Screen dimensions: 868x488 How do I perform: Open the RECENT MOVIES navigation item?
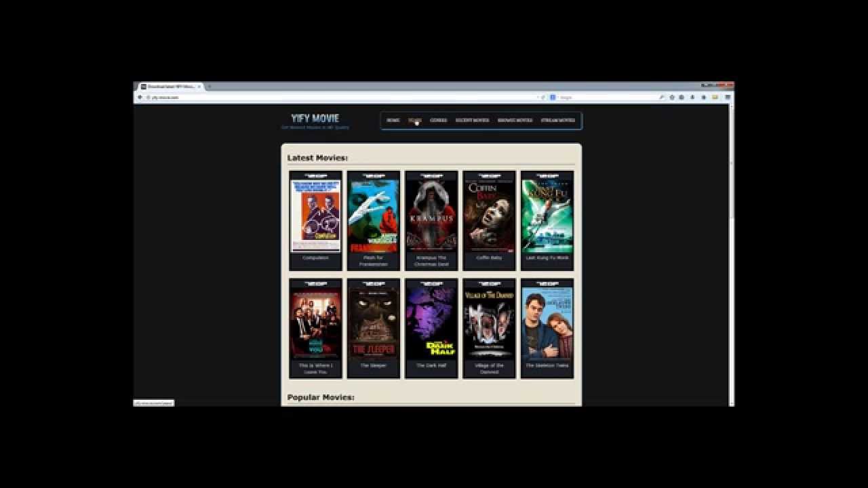pos(472,121)
